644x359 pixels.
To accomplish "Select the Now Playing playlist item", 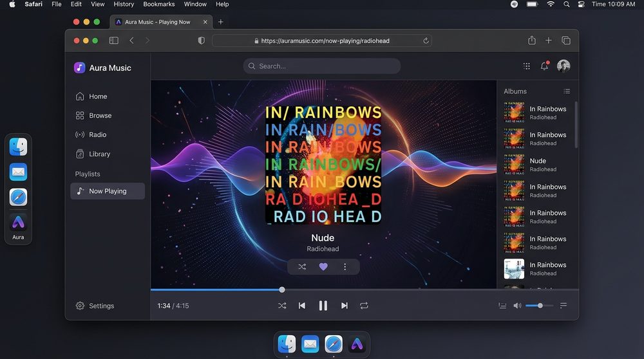I will click(108, 191).
